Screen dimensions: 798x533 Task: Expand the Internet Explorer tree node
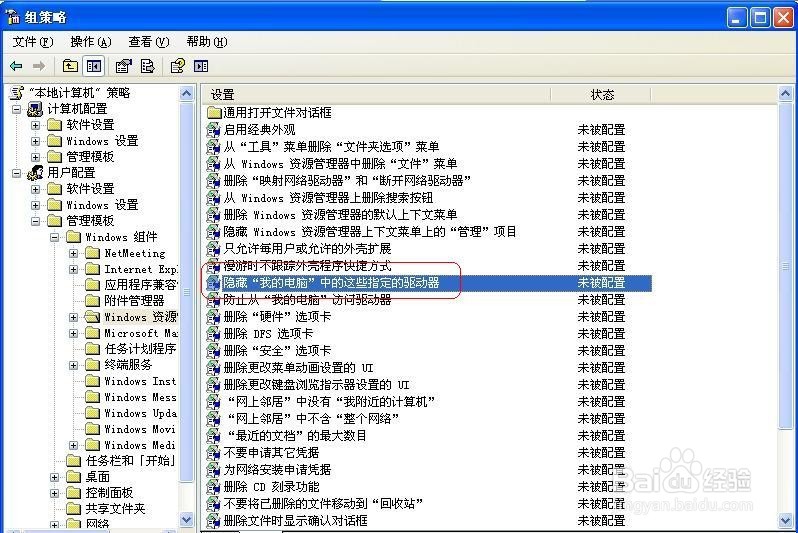point(74,269)
